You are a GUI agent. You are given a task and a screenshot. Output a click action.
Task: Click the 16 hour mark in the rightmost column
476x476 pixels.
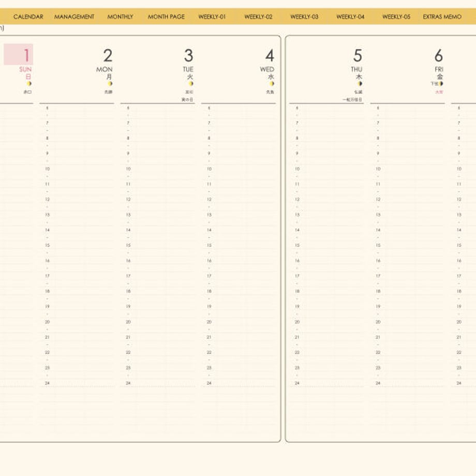click(x=459, y=261)
